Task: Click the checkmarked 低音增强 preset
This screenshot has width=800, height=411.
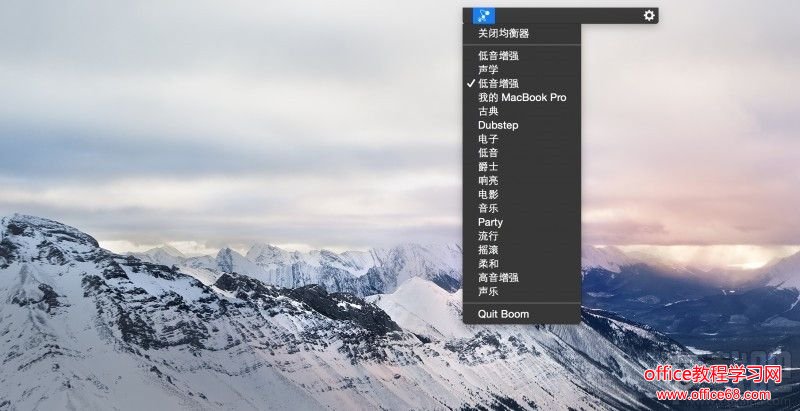Action: (521, 84)
